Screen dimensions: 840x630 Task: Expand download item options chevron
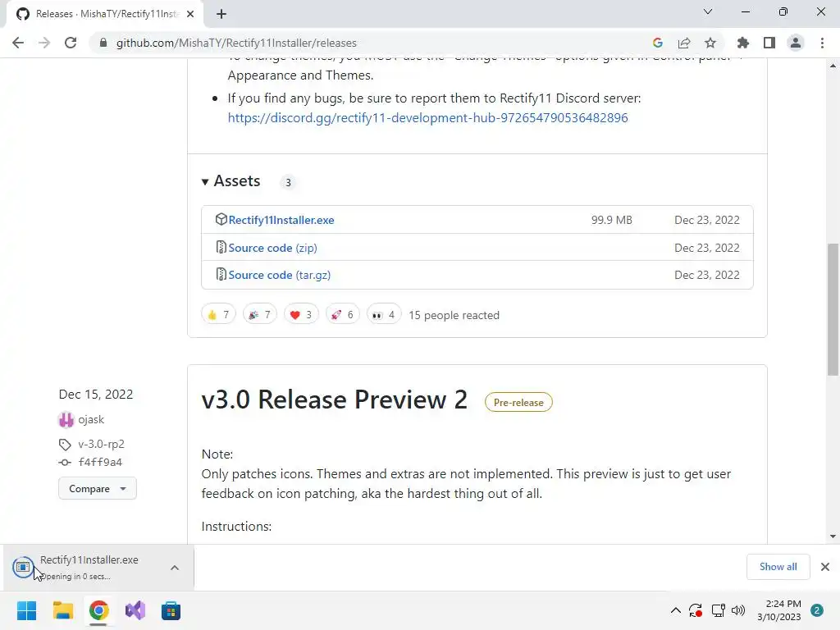click(175, 568)
